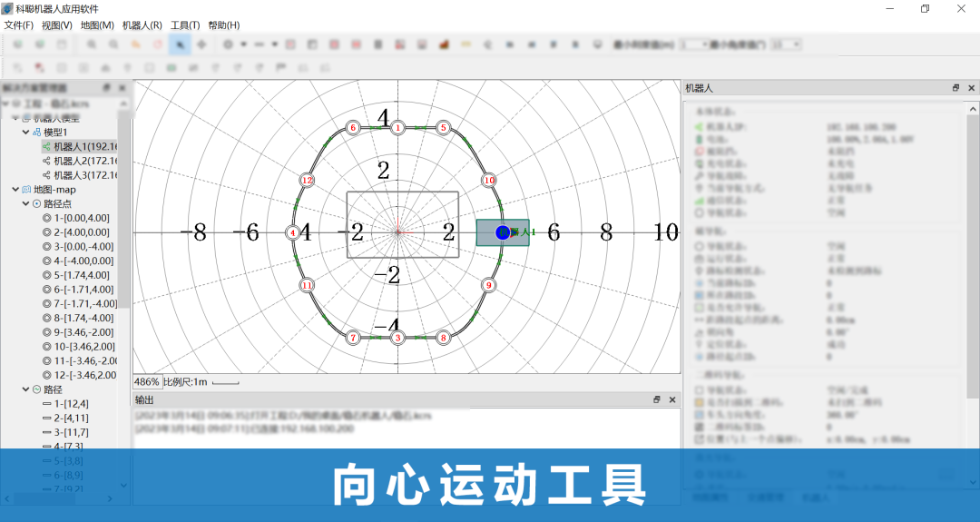This screenshot has height=522, width=980.
Task: Click the gear settings icon in toolbar
Action: coord(228,44)
